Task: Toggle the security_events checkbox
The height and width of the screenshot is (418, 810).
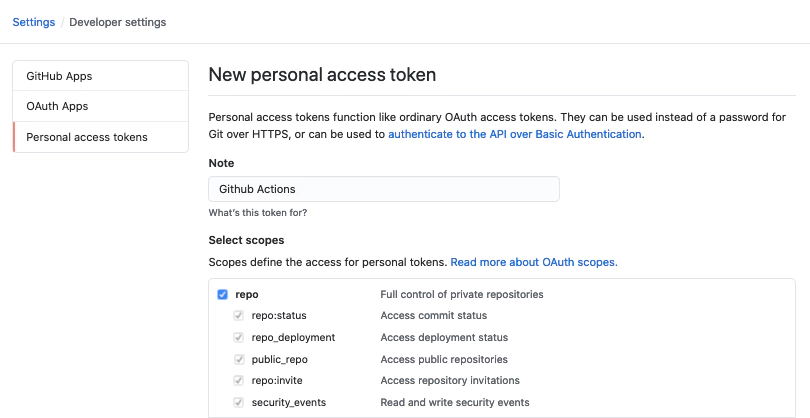Action: pos(239,402)
